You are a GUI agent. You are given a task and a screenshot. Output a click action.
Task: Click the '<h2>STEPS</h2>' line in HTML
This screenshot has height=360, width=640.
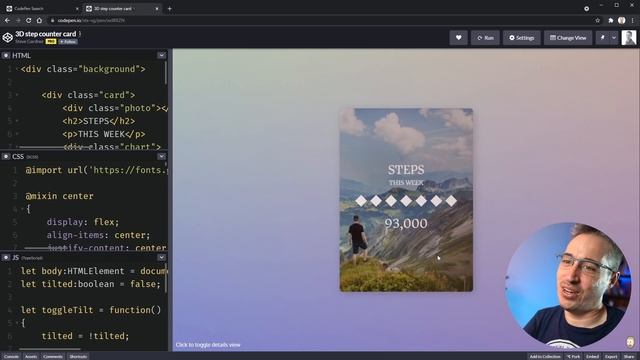[x=98, y=121]
